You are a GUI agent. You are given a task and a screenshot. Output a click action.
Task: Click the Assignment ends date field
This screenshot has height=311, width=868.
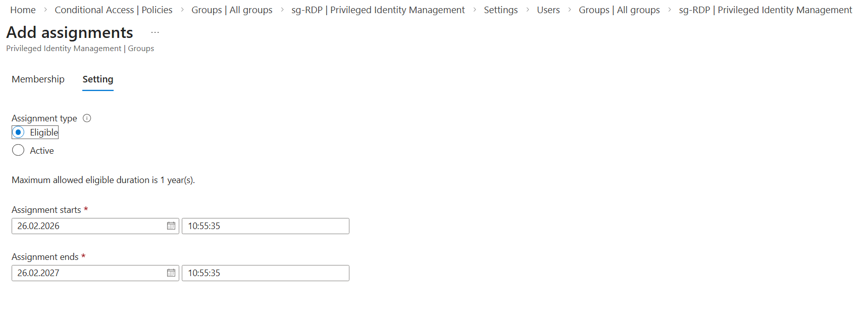(88, 273)
